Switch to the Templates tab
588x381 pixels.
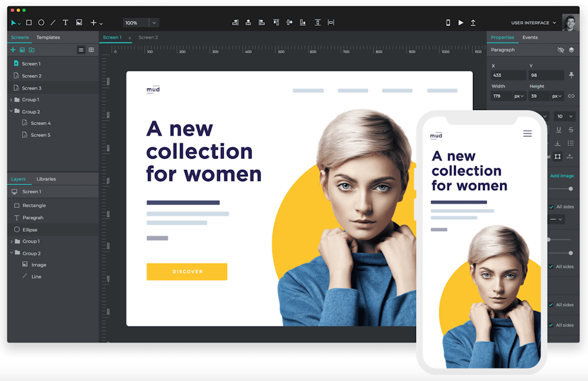click(x=48, y=37)
